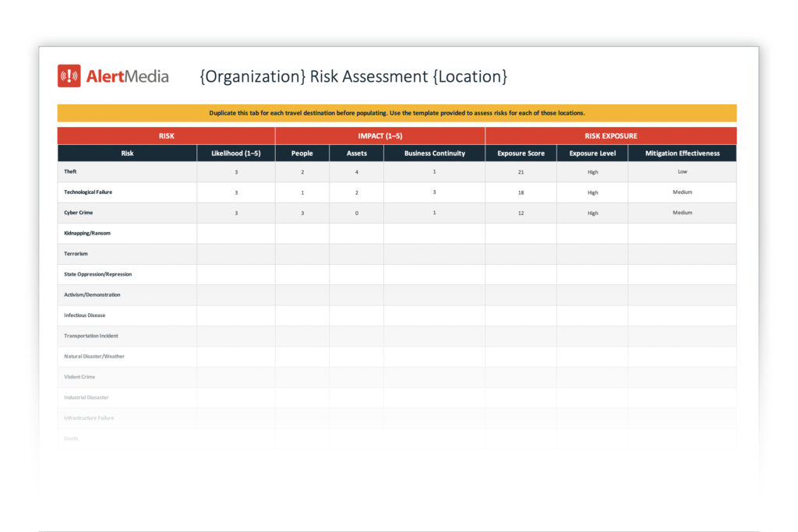Click the Exposure Score column header
This screenshot has height=532, width=798.
(521, 153)
